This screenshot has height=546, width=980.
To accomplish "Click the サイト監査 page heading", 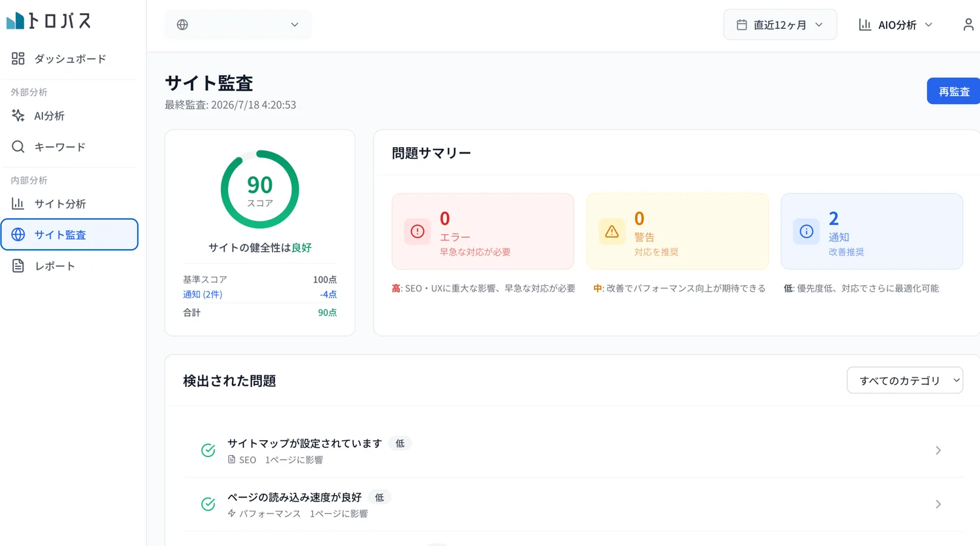I will click(209, 83).
